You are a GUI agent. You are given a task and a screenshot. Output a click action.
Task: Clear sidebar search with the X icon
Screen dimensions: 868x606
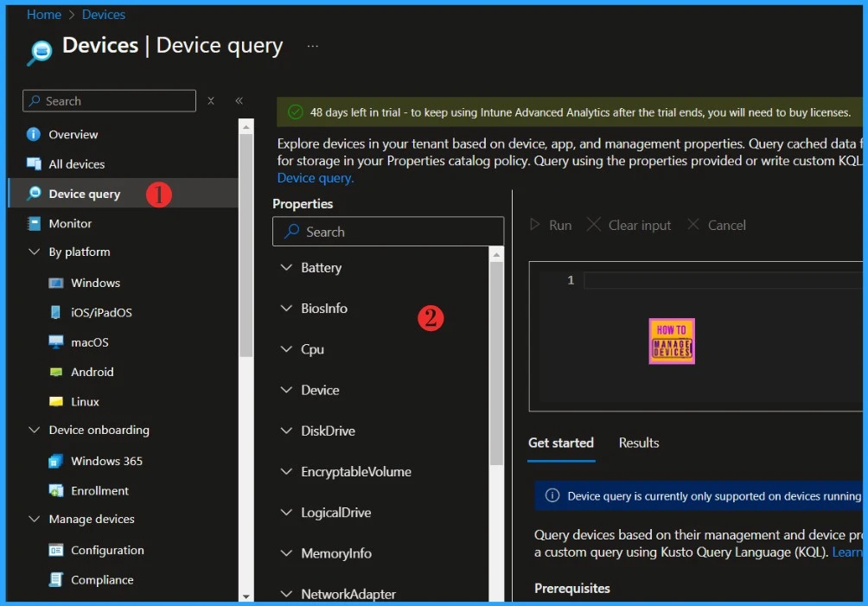point(211,101)
